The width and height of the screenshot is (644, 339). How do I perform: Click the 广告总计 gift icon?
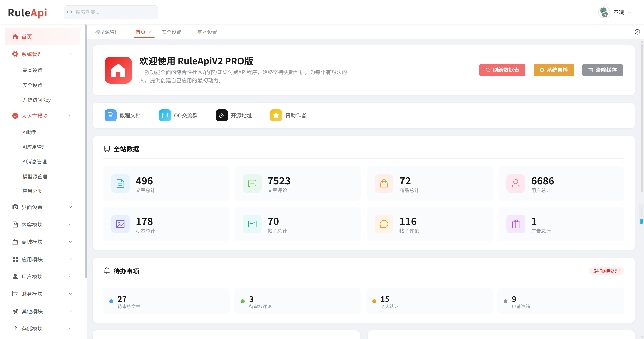tap(516, 224)
